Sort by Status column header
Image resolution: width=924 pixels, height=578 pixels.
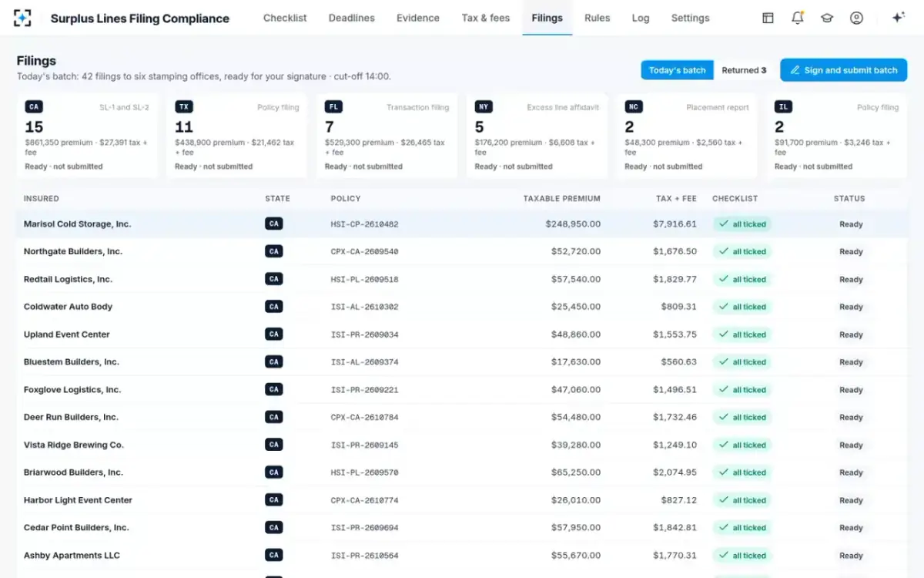coord(849,198)
